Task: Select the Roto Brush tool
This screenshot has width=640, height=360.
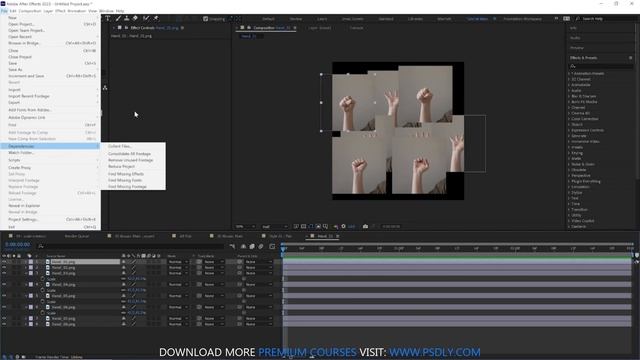Action: (146, 18)
